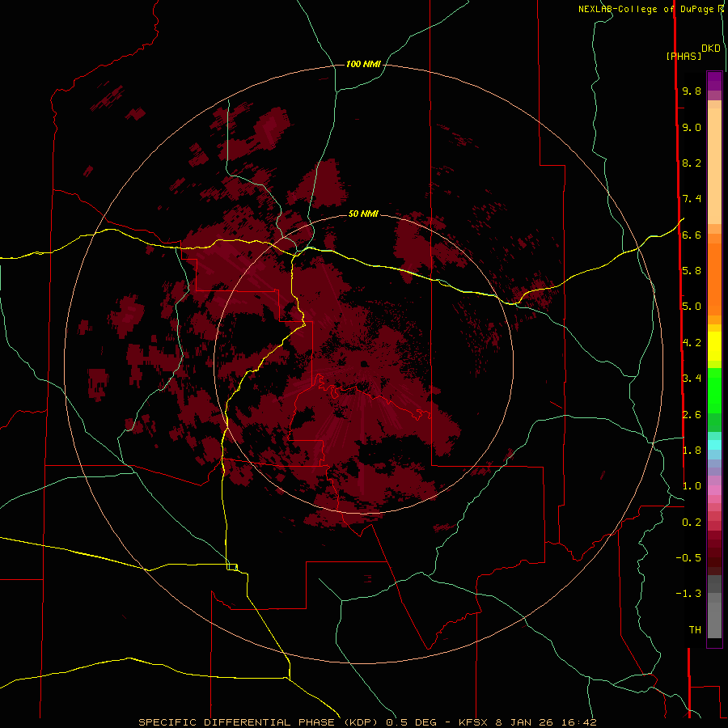The width and height of the screenshot is (728, 728).
Task: Click the DKD unit label above scale
Action: point(711,49)
